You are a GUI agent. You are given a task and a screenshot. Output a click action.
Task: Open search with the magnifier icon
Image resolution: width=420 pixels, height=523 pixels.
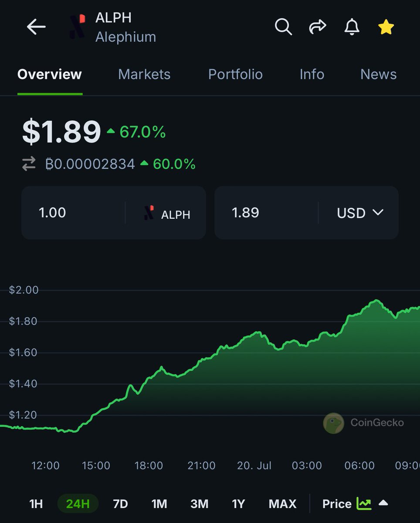[x=283, y=27]
